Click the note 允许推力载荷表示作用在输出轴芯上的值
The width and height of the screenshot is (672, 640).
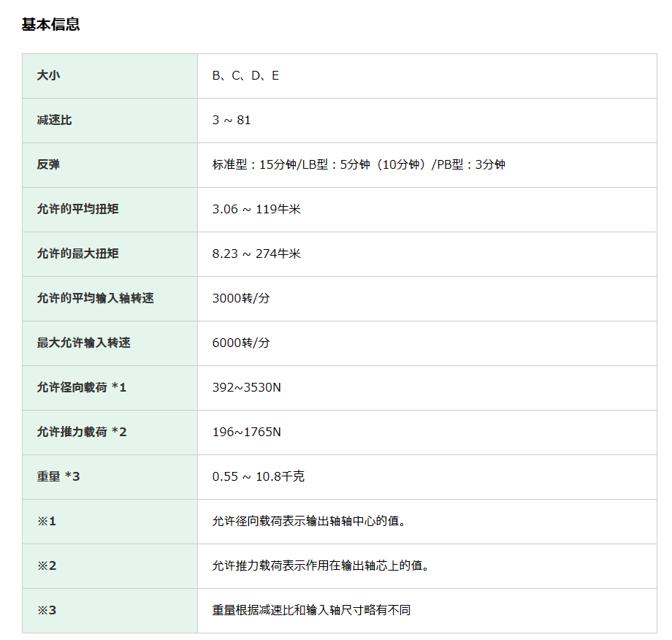pyautogui.click(x=321, y=565)
